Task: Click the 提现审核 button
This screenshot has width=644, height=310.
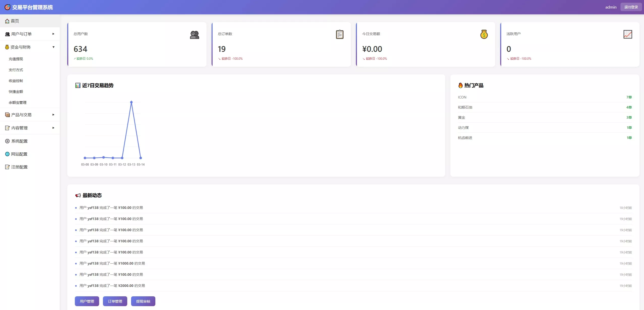Action: click(143, 301)
